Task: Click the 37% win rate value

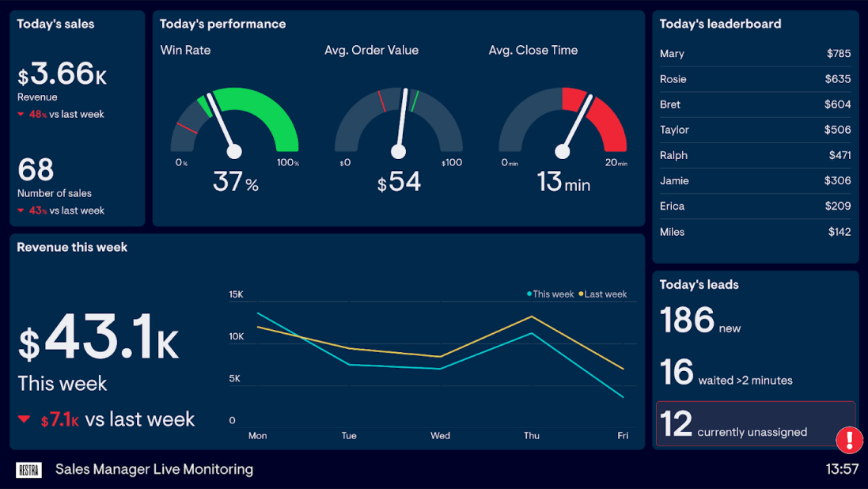Action: click(x=236, y=182)
